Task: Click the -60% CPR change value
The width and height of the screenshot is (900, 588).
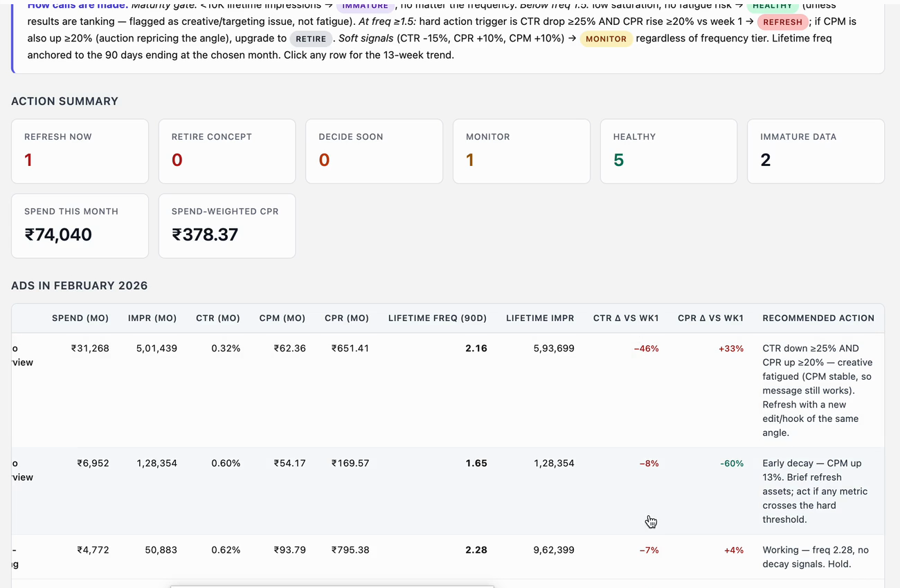Action: (732, 463)
